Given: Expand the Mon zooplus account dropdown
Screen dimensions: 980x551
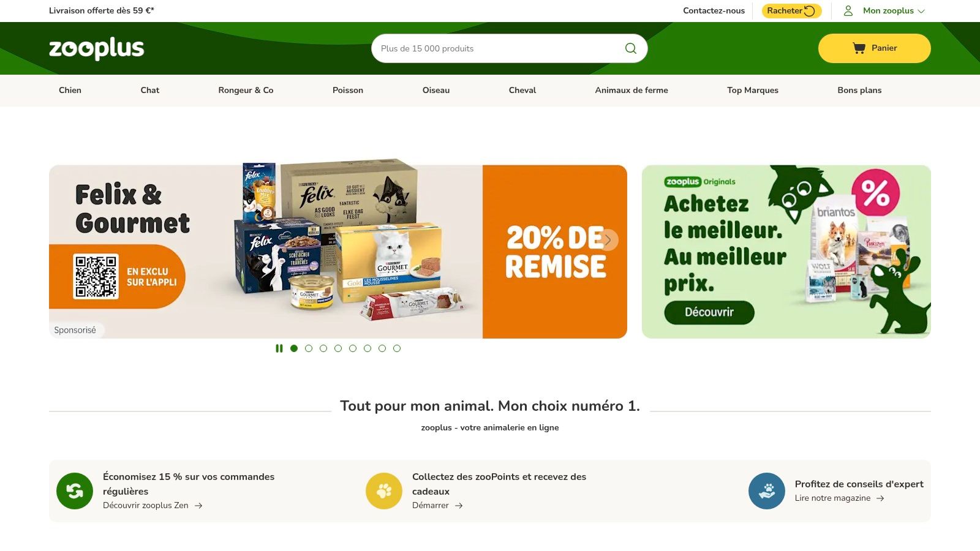Looking at the screenshot, I should click(894, 10).
